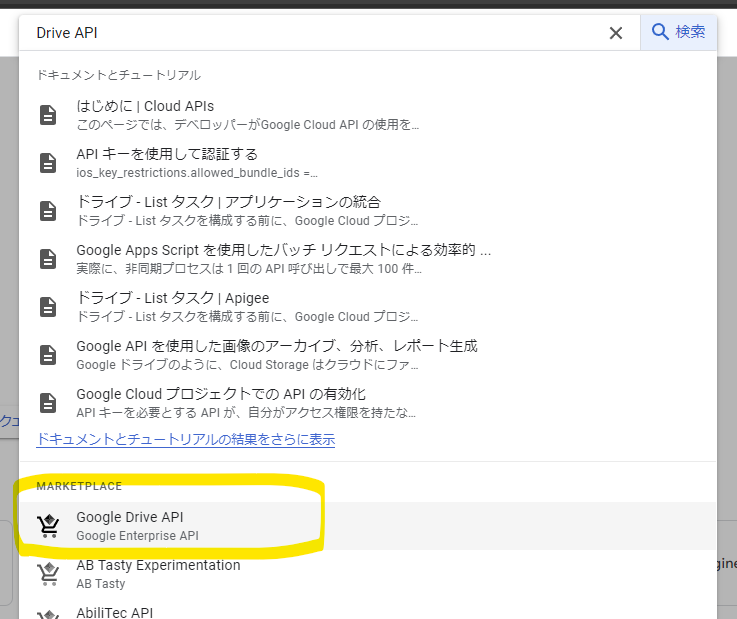
Task: Select Google Drive API marketplace result
Action: (x=368, y=526)
